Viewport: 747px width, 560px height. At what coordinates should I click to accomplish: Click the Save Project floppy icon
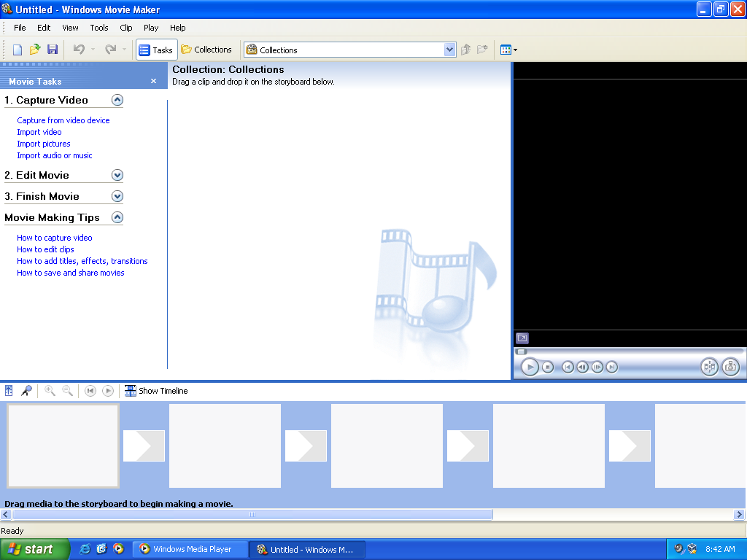click(53, 50)
